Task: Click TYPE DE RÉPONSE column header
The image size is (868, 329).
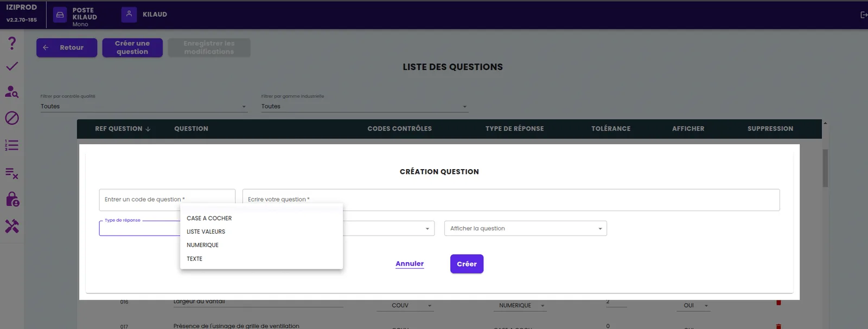Action: (x=514, y=129)
